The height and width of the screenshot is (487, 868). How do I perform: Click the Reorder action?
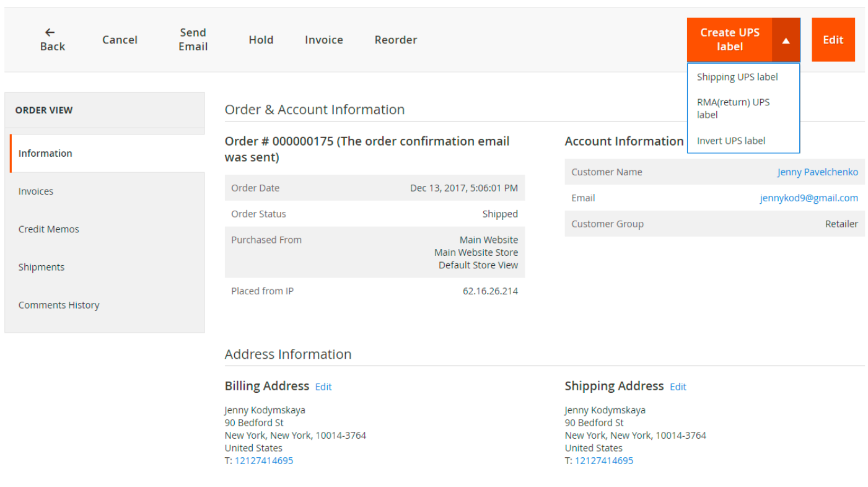[x=395, y=40]
